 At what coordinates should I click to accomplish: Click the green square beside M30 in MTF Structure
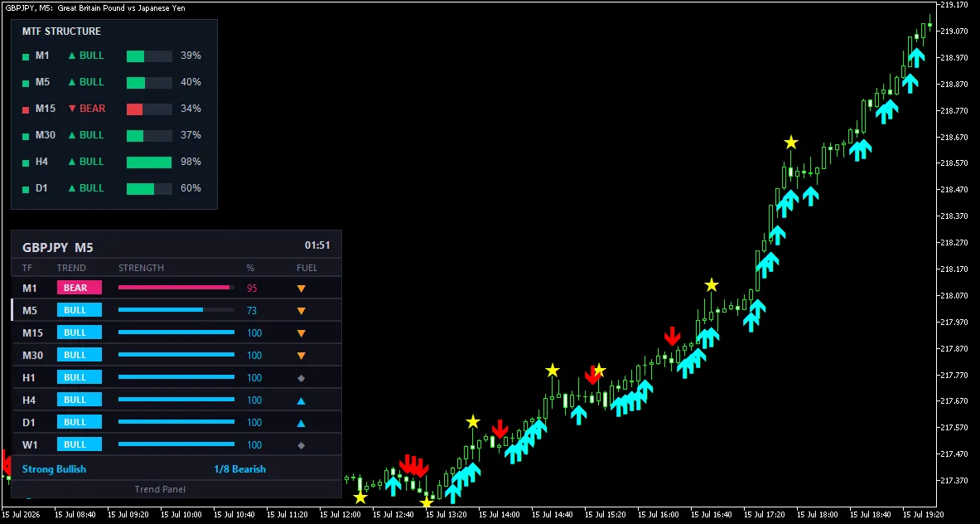pyautogui.click(x=26, y=136)
